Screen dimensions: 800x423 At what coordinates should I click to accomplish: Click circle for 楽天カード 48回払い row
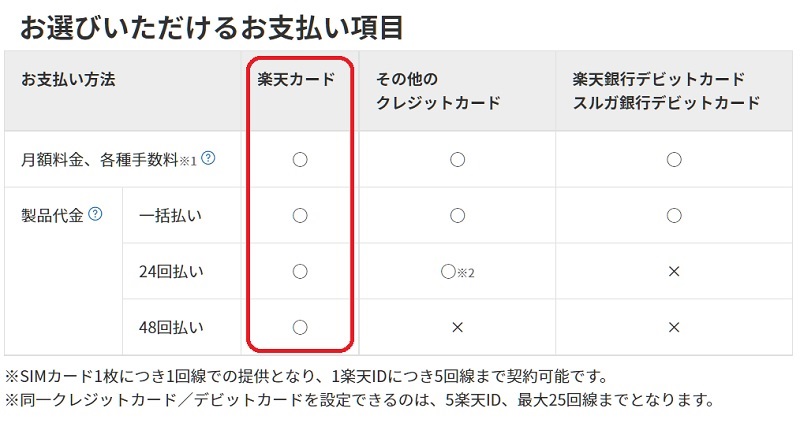click(300, 327)
